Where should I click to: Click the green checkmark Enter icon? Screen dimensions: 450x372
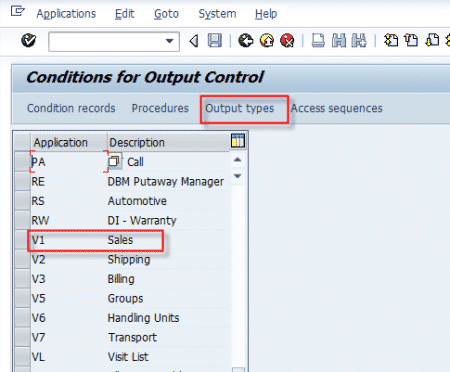click(28, 41)
